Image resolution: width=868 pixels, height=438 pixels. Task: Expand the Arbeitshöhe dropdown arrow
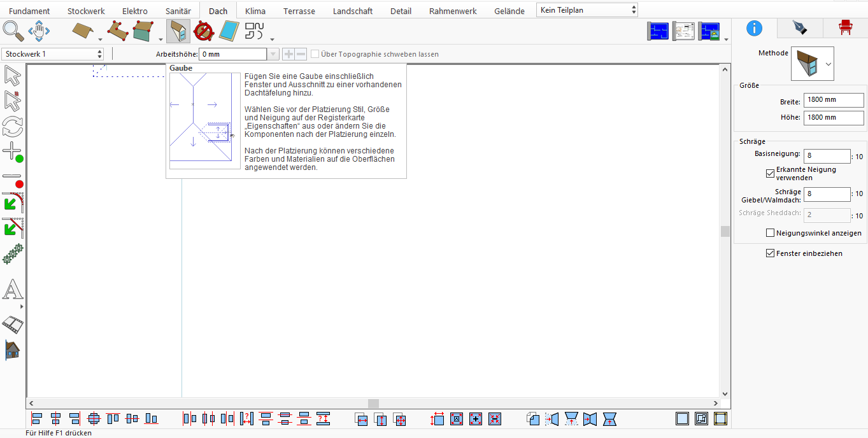point(273,54)
